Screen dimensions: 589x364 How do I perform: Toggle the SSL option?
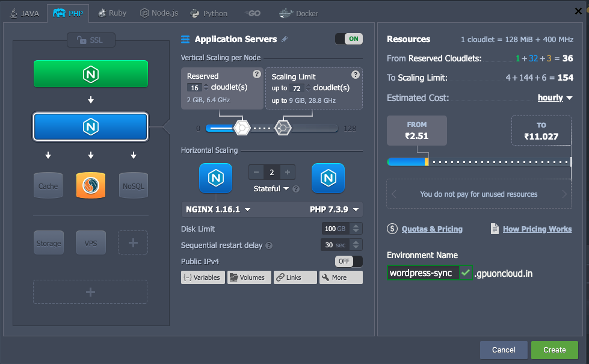pyautogui.click(x=90, y=40)
